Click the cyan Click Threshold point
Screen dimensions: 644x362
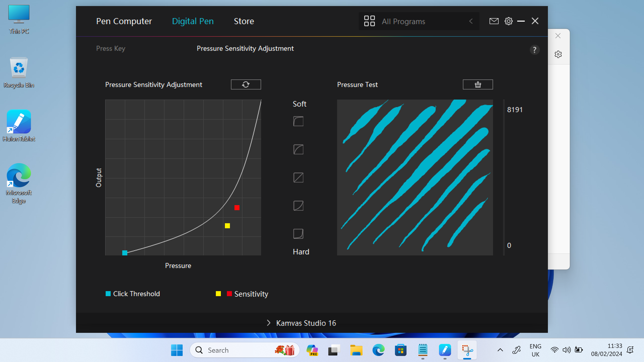(125, 253)
